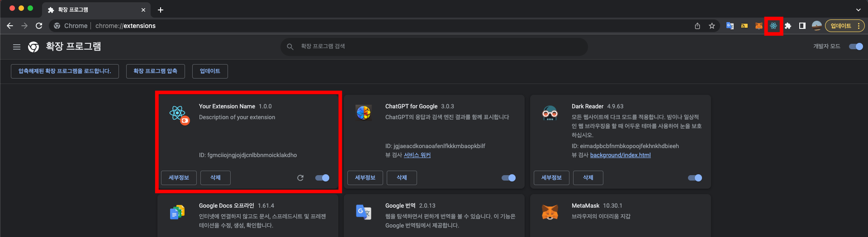Open the Google Translate toolbar extension
The image size is (868, 237).
point(730,26)
